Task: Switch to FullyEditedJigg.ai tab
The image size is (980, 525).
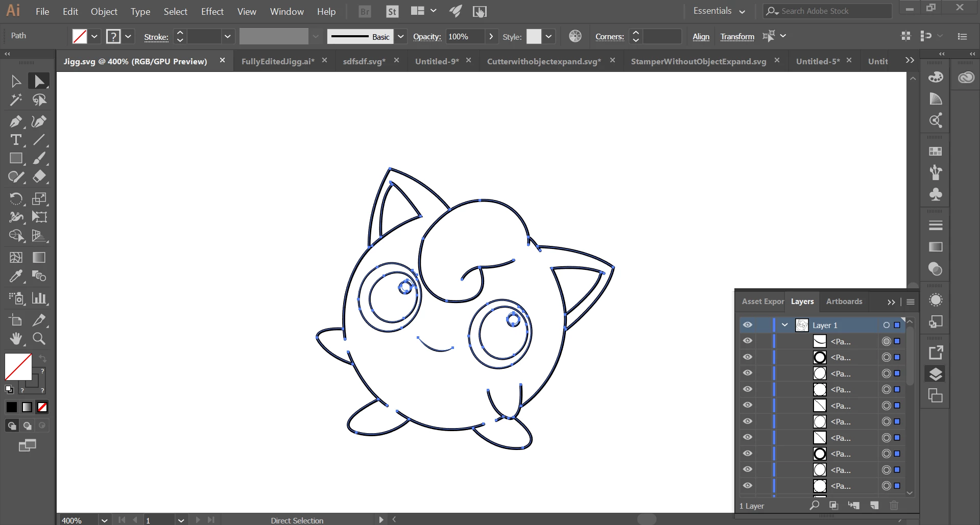Action: coord(278,61)
